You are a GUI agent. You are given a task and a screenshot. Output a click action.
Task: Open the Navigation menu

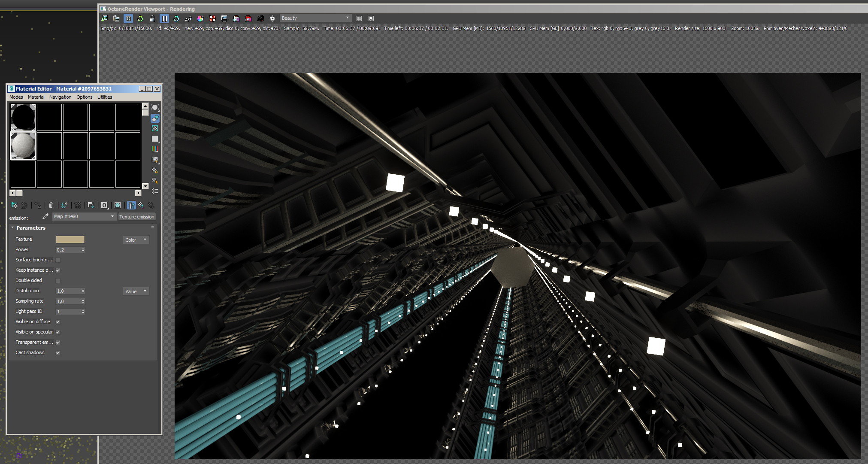[x=60, y=97]
